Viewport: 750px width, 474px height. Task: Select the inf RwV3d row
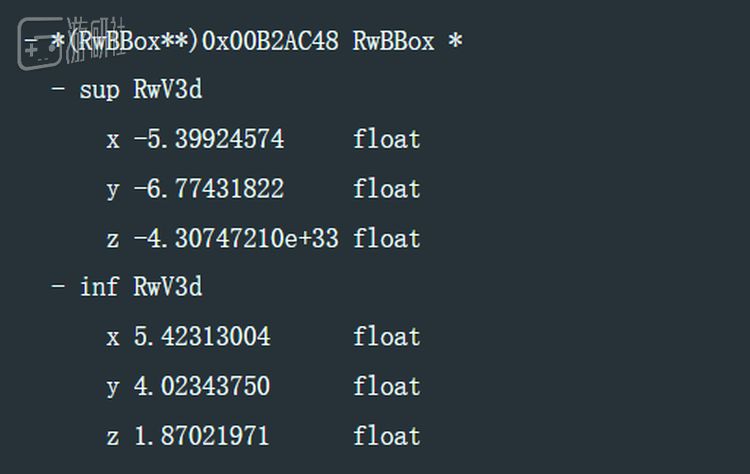pos(141,287)
